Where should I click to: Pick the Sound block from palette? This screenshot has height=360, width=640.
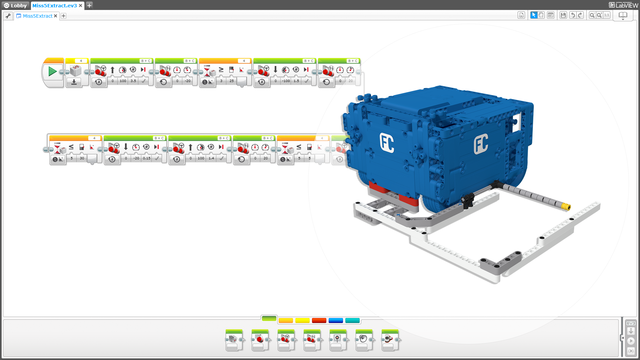(364, 340)
